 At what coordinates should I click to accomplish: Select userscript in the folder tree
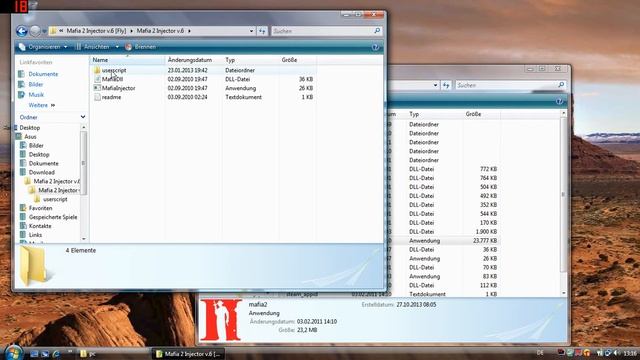pyautogui.click(x=55, y=200)
